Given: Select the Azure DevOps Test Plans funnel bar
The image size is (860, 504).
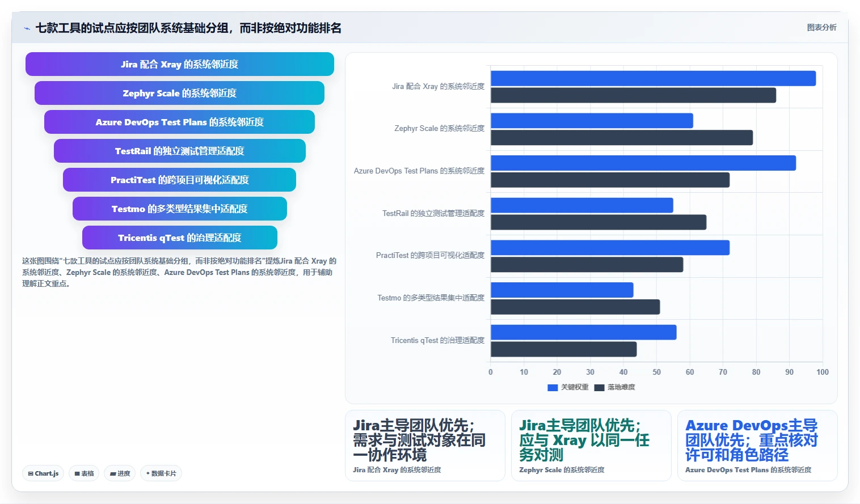Looking at the screenshot, I should (x=179, y=122).
